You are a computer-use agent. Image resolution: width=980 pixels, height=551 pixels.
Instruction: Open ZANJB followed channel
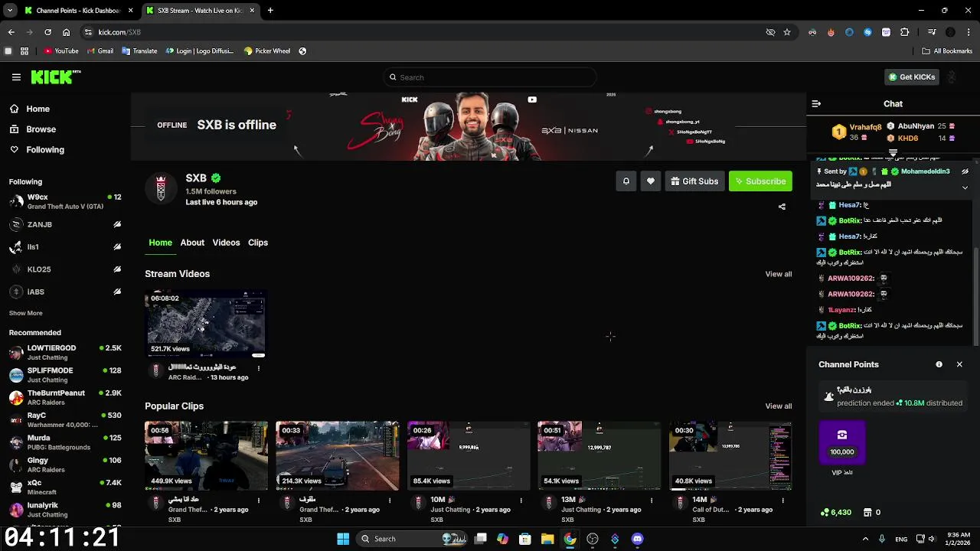pyautogui.click(x=65, y=225)
